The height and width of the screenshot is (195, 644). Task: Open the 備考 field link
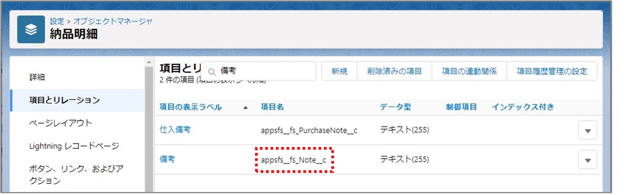pyautogui.click(x=167, y=159)
